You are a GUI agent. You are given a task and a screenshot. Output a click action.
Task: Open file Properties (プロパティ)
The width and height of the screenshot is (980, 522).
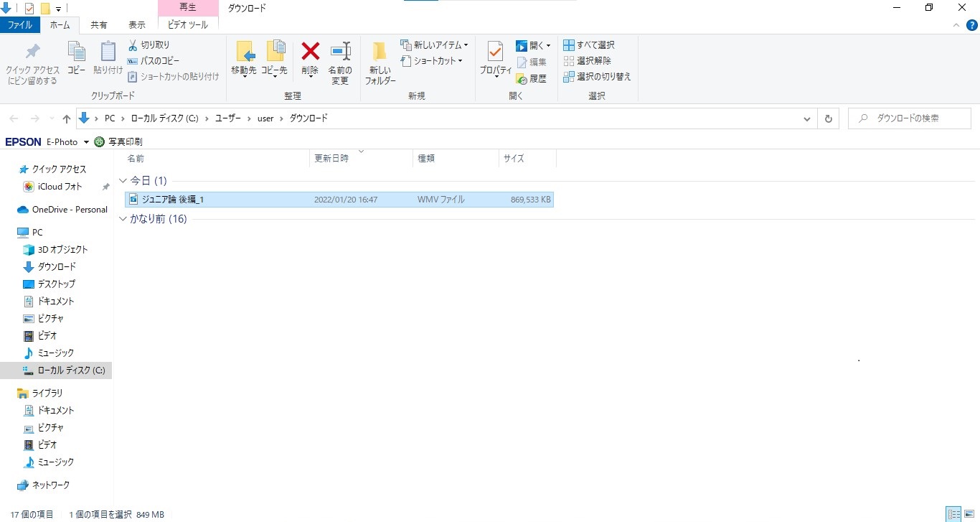(x=496, y=60)
